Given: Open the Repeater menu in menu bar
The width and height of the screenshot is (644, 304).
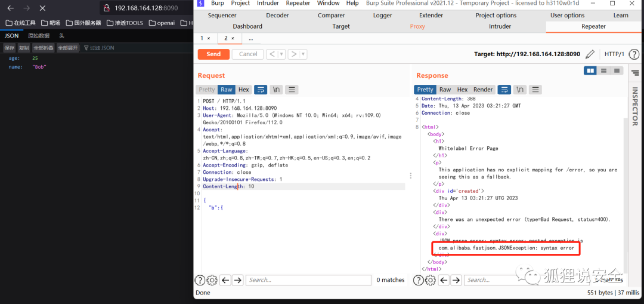Looking at the screenshot, I should (x=298, y=4).
